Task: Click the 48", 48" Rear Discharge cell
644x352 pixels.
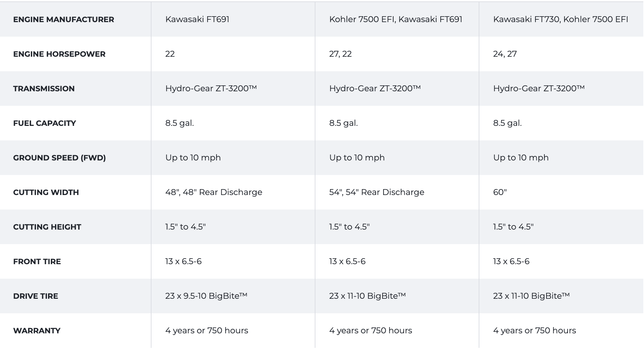Action: coord(214,192)
